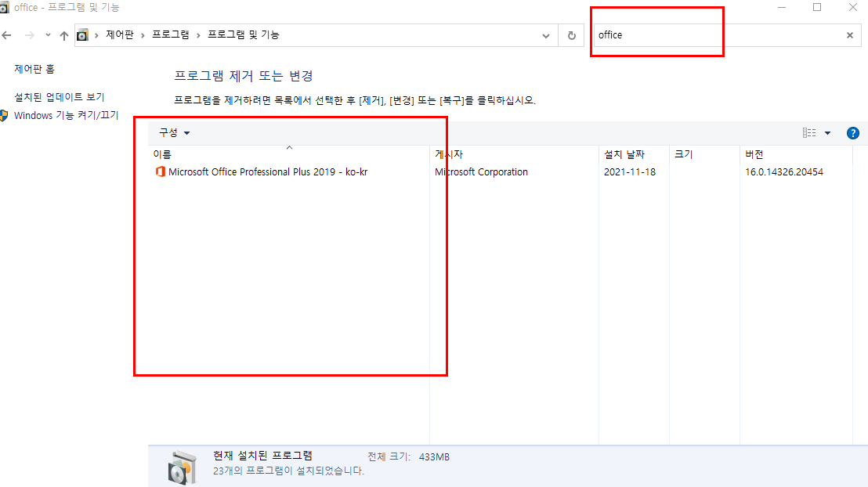Click the forward navigation arrow

29,35
